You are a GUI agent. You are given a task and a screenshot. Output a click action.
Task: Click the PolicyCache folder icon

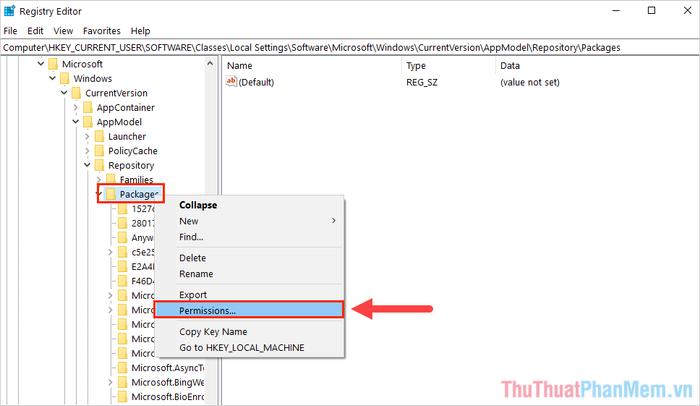point(100,151)
